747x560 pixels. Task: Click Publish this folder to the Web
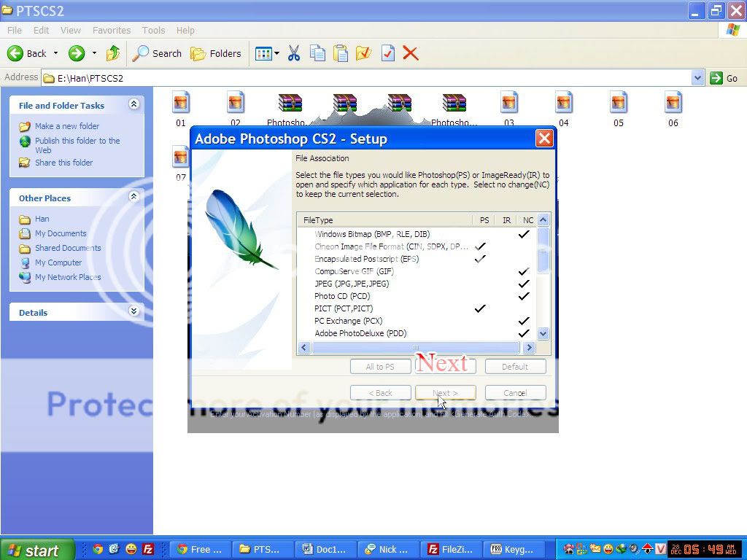(77, 145)
